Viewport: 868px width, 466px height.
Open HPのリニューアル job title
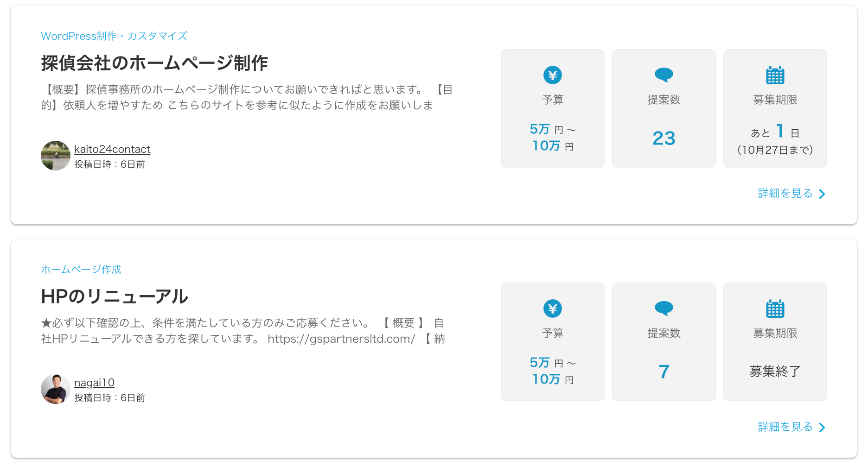click(x=115, y=296)
